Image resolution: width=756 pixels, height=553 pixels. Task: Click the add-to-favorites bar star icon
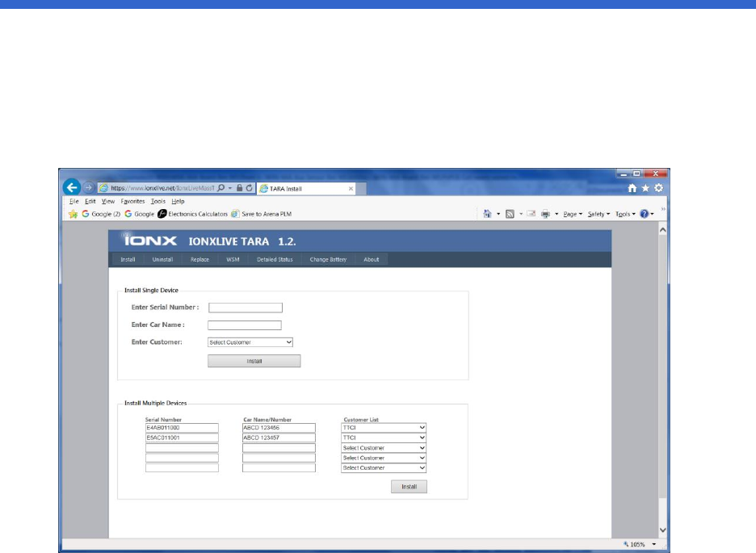pos(73,214)
